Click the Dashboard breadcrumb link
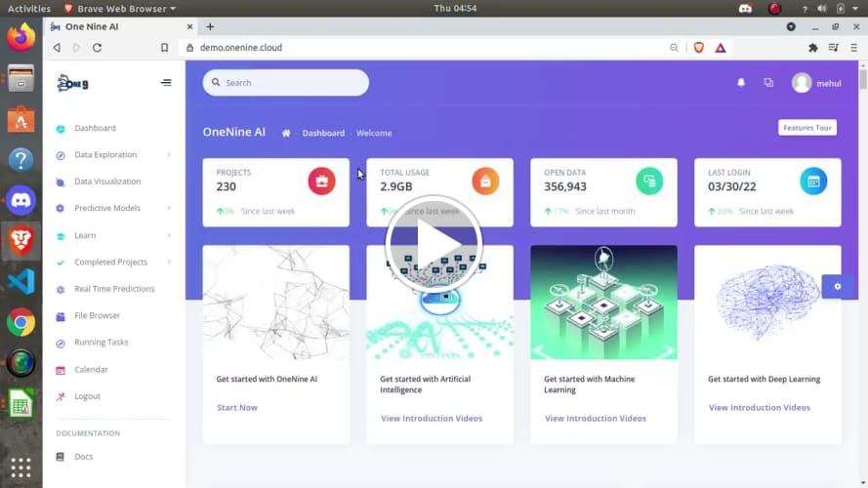 (x=323, y=134)
